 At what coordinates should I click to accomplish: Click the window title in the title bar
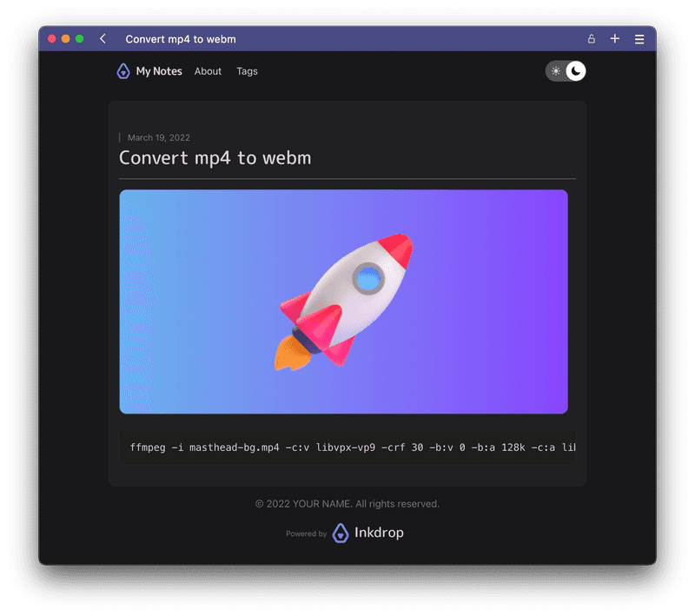click(181, 39)
